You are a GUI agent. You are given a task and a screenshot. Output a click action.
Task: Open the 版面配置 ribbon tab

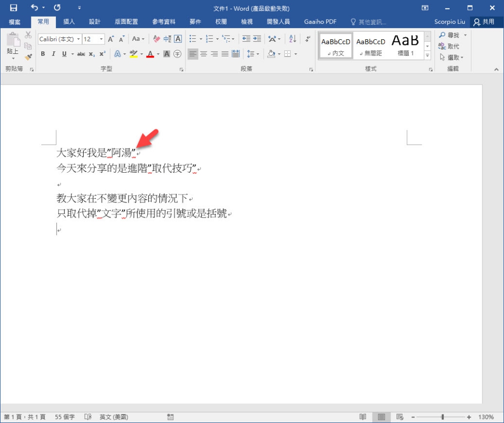point(126,22)
